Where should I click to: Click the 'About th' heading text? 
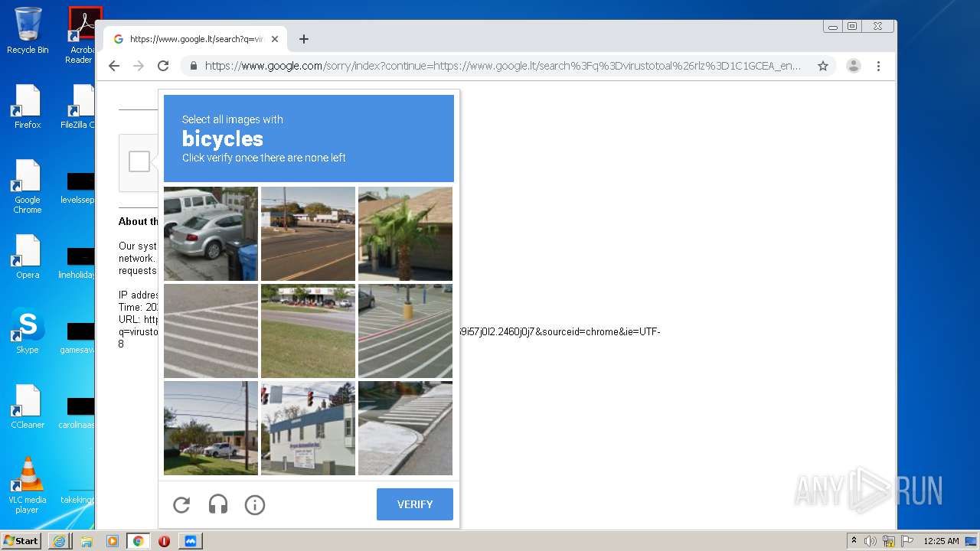coord(138,221)
